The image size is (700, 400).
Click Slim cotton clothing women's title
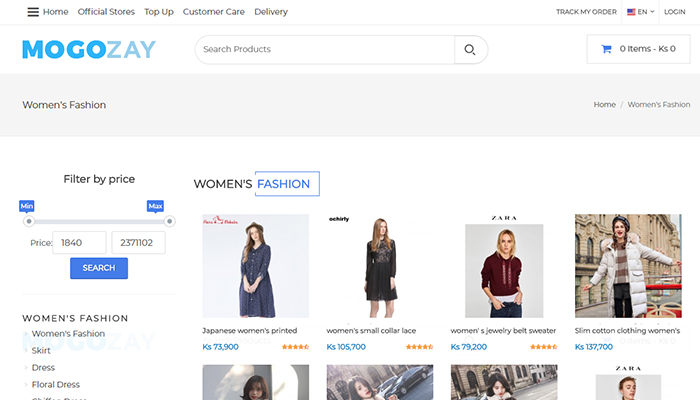(627, 331)
